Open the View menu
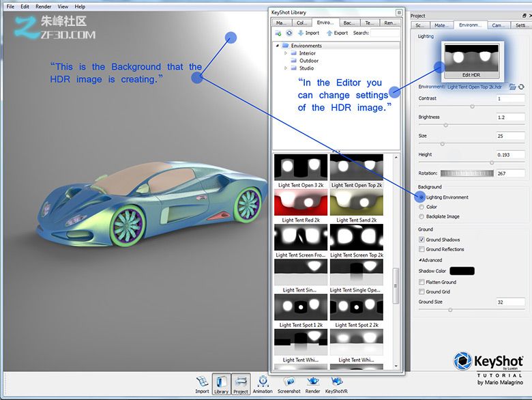The height and width of the screenshot is (400, 532). tap(63, 6)
